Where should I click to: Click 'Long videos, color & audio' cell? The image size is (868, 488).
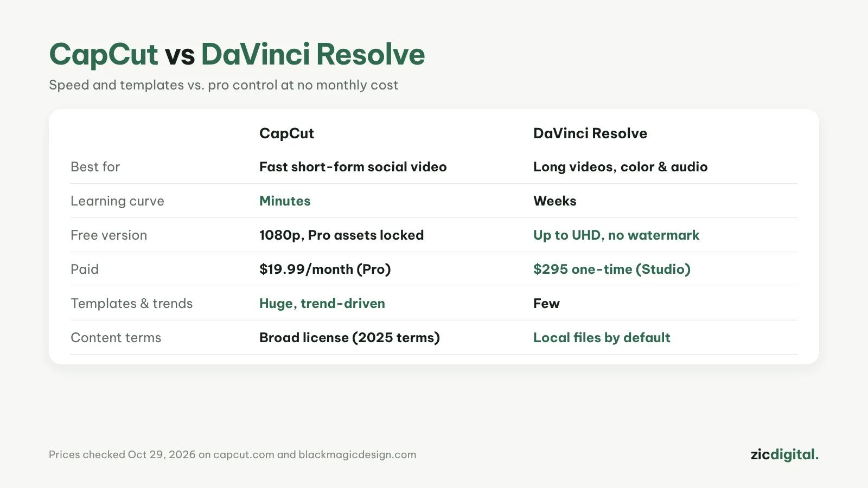coord(621,167)
